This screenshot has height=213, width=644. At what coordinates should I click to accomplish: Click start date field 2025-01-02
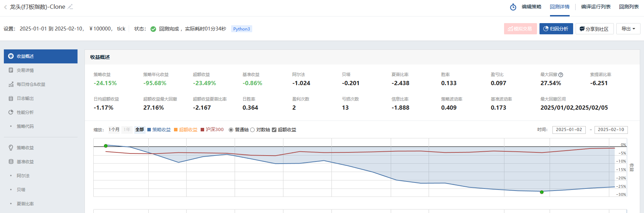[x=569, y=130]
